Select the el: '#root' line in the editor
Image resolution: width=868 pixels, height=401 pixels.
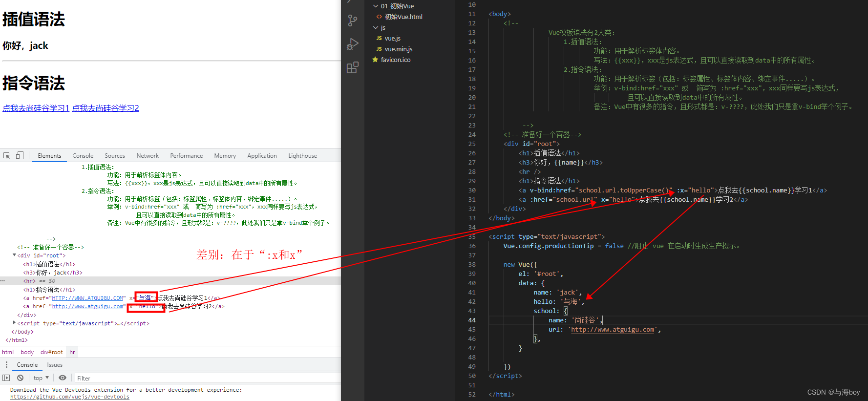541,274
